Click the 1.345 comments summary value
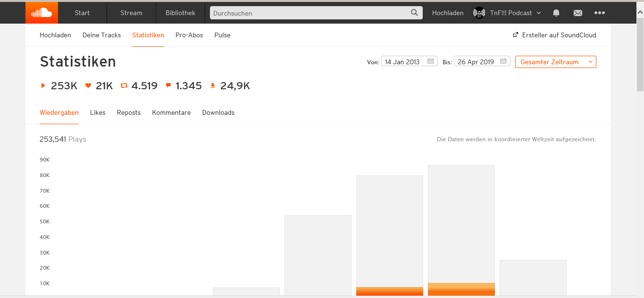Image resolution: width=644 pixels, height=298 pixels. pyautogui.click(x=189, y=86)
